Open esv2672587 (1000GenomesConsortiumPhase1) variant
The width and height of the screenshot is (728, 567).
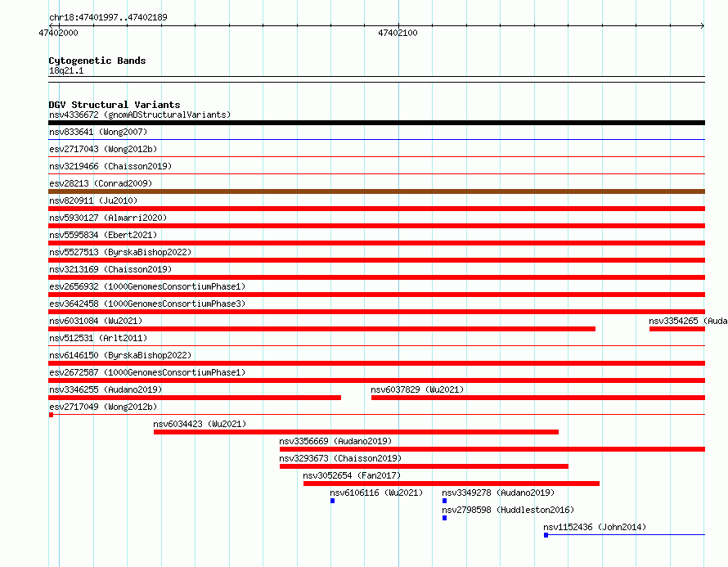pos(147,372)
